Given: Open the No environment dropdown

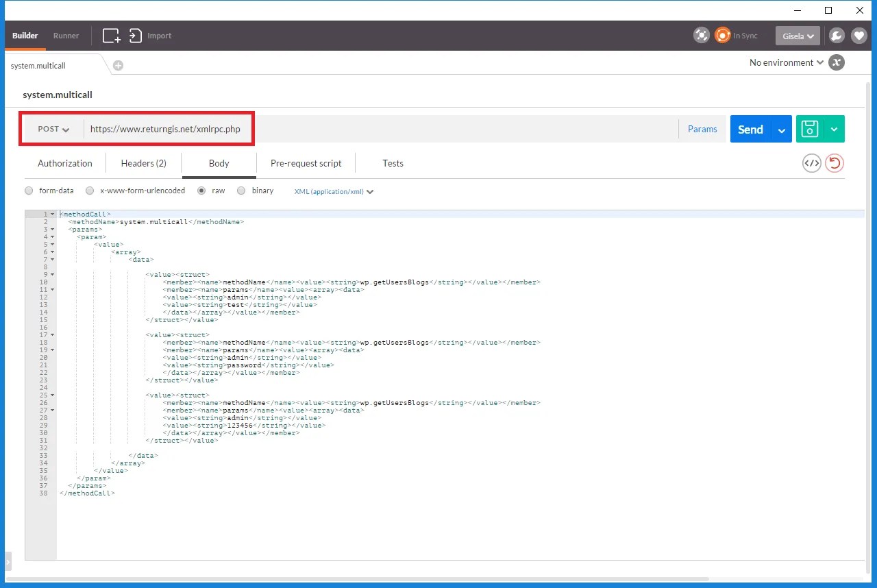Looking at the screenshot, I should tap(786, 62).
